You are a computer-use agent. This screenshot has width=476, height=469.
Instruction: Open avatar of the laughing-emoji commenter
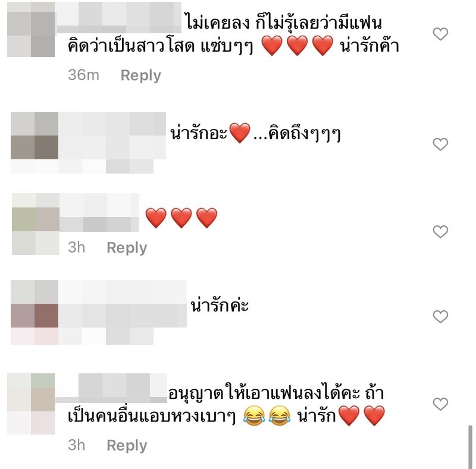tap(31, 404)
